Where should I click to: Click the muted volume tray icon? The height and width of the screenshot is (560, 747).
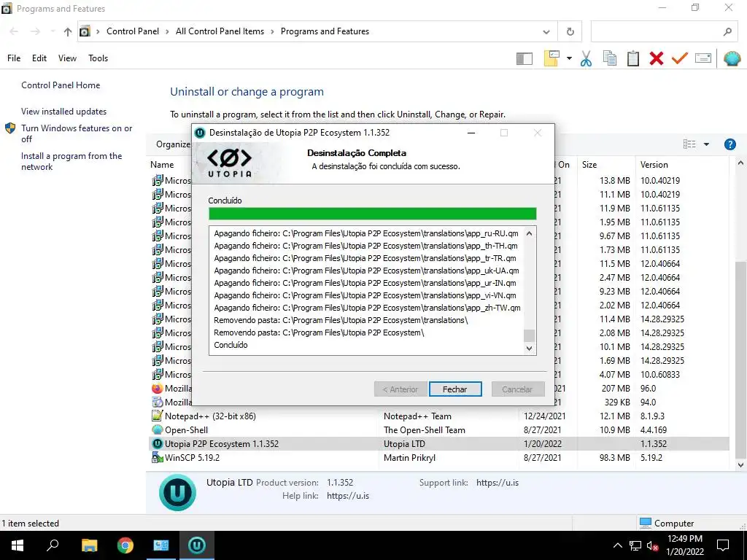tap(652, 545)
